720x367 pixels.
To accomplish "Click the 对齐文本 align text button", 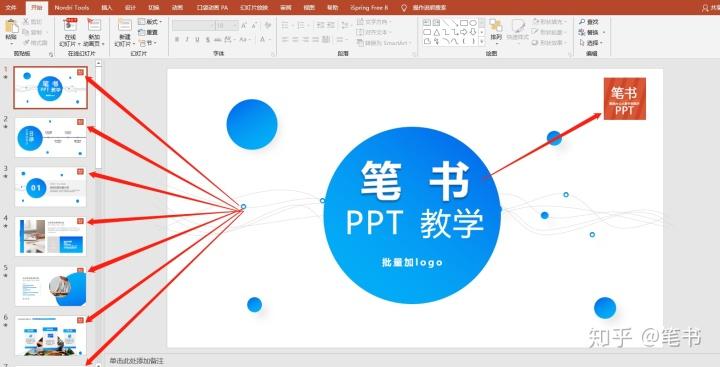I will pyautogui.click(x=374, y=32).
